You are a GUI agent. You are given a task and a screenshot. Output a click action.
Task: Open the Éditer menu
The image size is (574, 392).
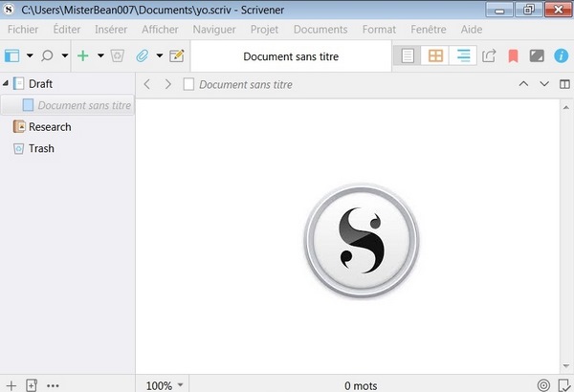pyautogui.click(x=67, y=30)
